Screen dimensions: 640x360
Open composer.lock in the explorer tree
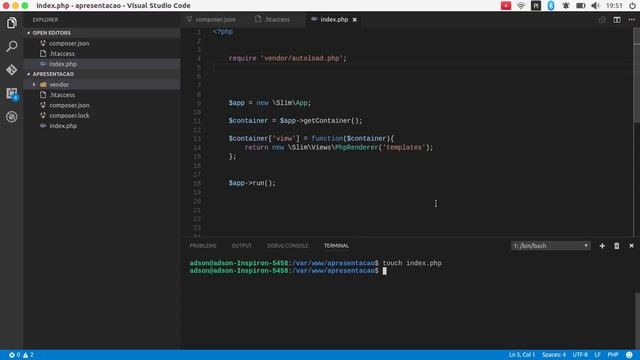(x=102, y=116)
